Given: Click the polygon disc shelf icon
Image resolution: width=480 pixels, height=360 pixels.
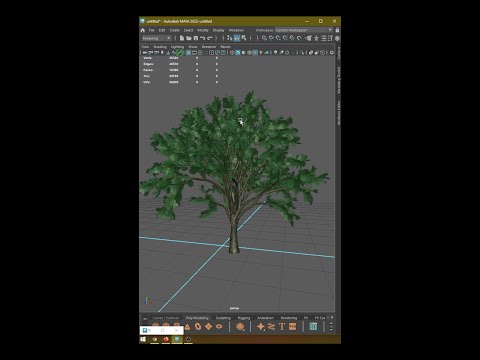Looking at the screenshot, I should click(x=219, y=327).
